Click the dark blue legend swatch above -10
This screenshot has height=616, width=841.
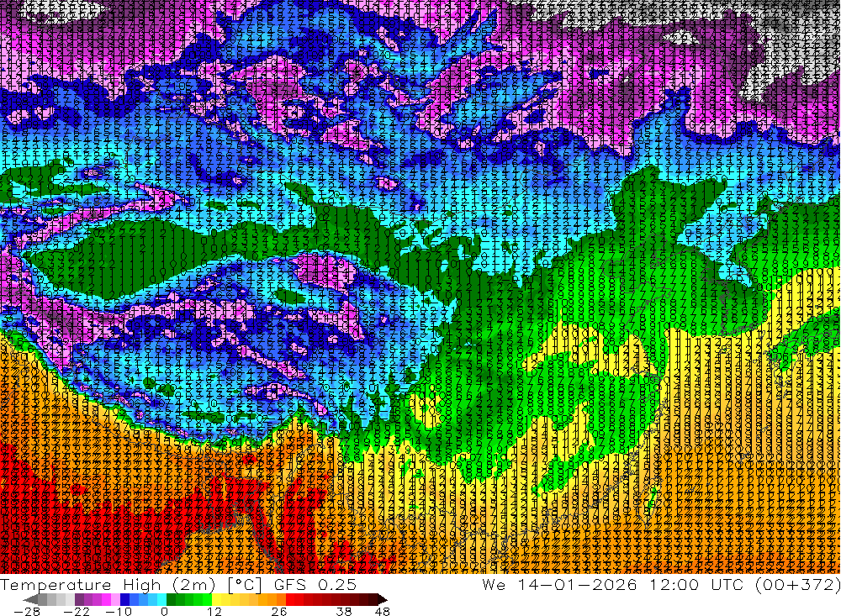tap(124, 599)
